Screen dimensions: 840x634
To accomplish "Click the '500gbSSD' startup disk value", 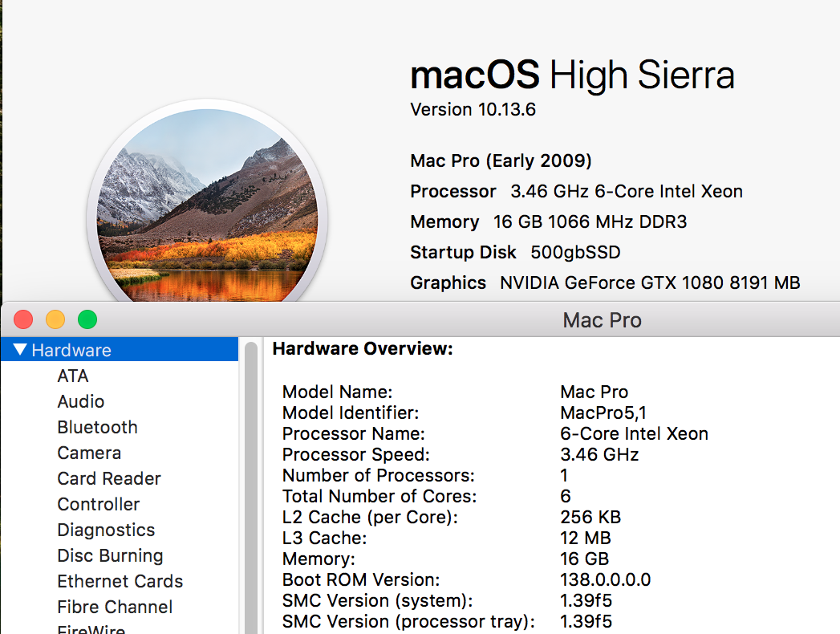I will [576, 253].
